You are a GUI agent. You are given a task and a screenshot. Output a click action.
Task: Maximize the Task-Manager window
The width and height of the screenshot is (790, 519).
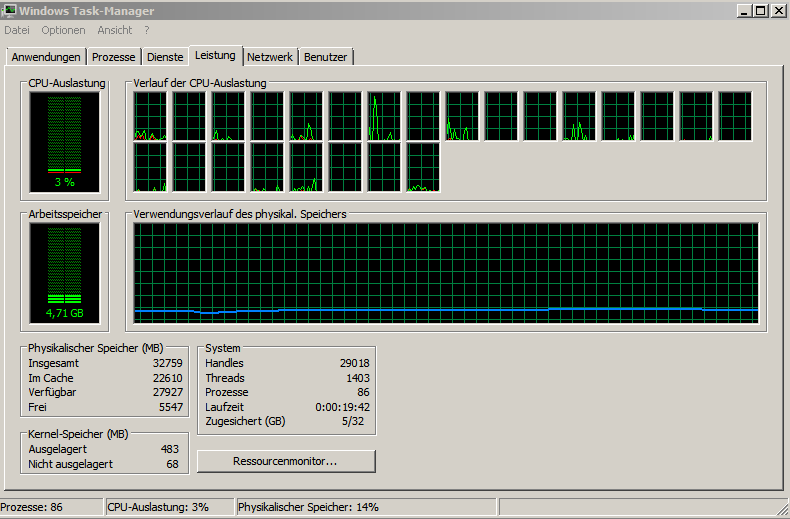[761, 11]
